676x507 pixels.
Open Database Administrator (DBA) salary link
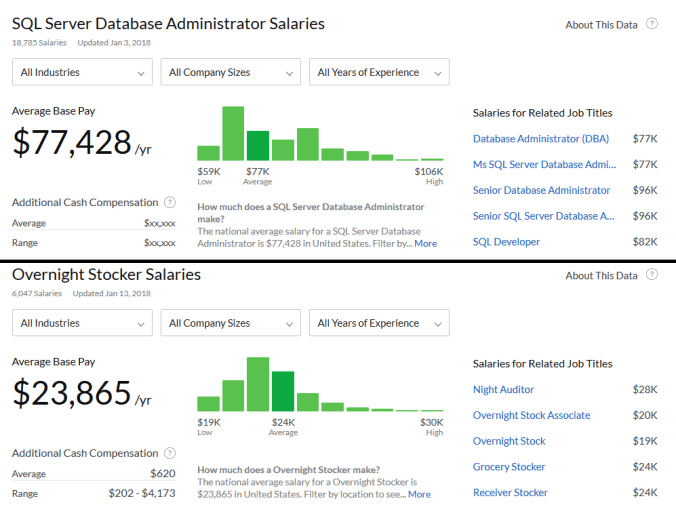pos(540,139)
